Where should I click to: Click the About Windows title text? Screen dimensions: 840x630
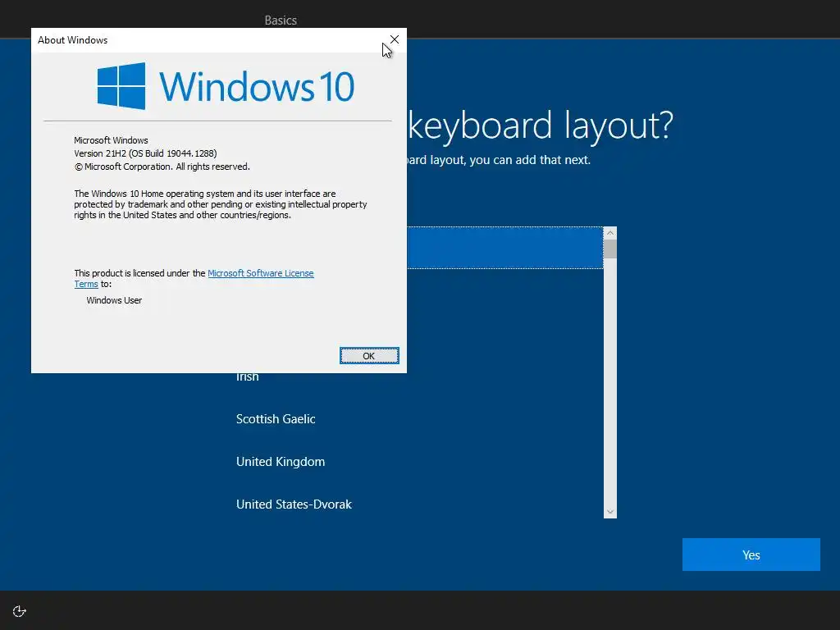[x=72, y=40]
